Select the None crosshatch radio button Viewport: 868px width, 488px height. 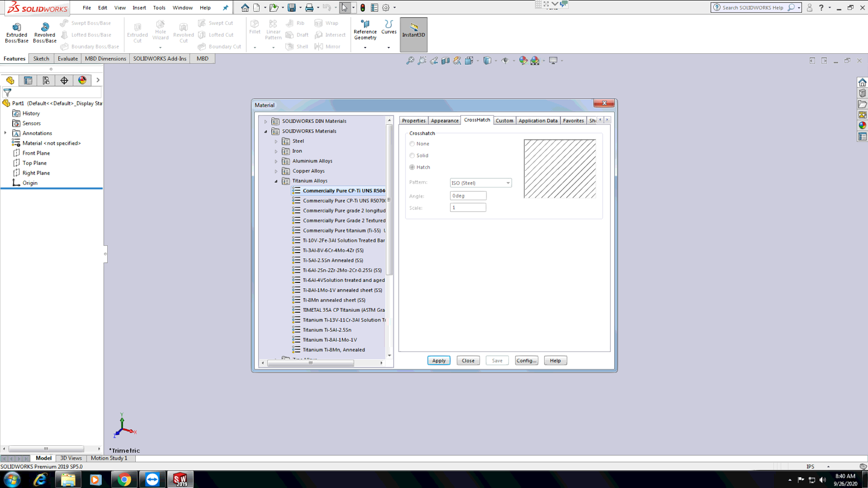412,144
